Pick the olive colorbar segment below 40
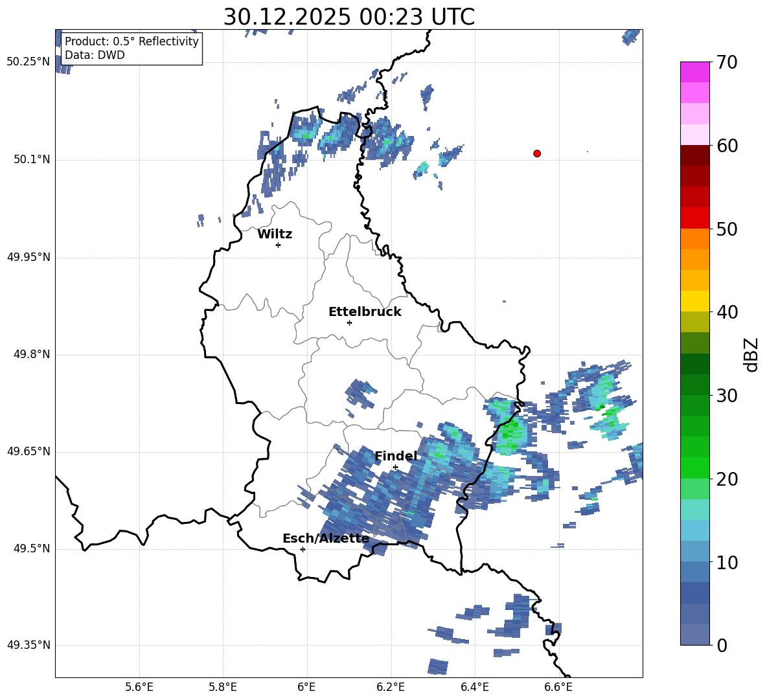 click(694, 322)
